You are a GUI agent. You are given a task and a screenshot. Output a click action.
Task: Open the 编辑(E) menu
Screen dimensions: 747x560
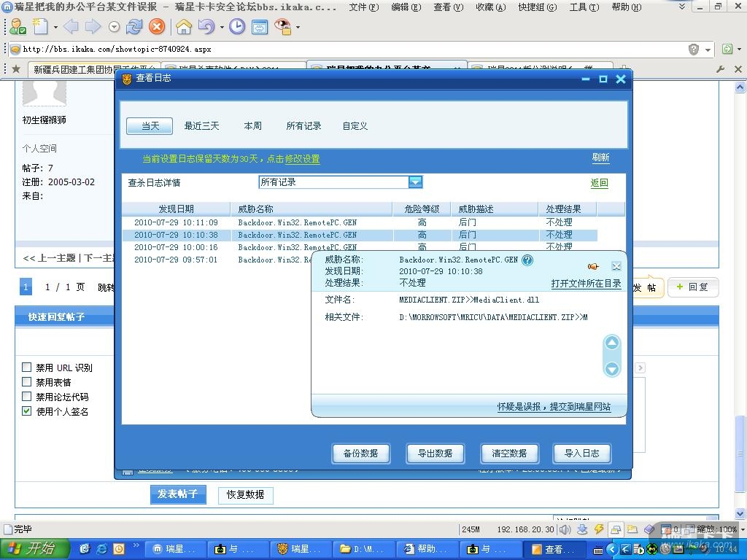[x=406, y=7]
